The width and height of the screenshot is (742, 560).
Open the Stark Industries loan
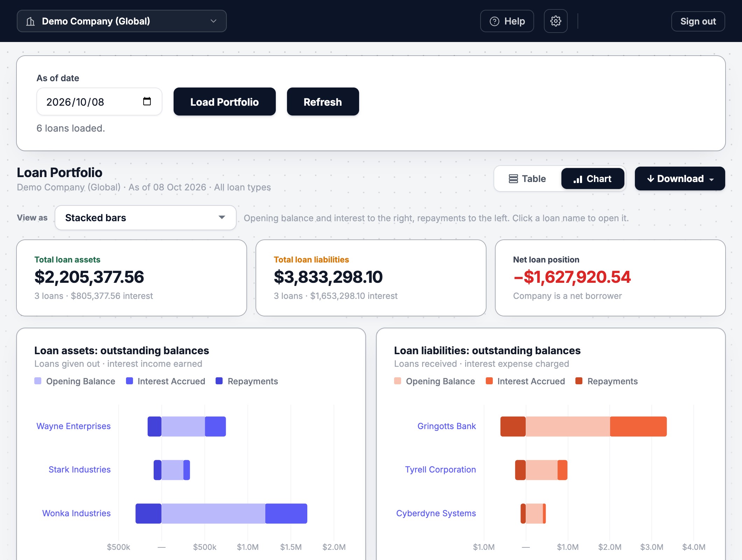[x=79, y=469]
